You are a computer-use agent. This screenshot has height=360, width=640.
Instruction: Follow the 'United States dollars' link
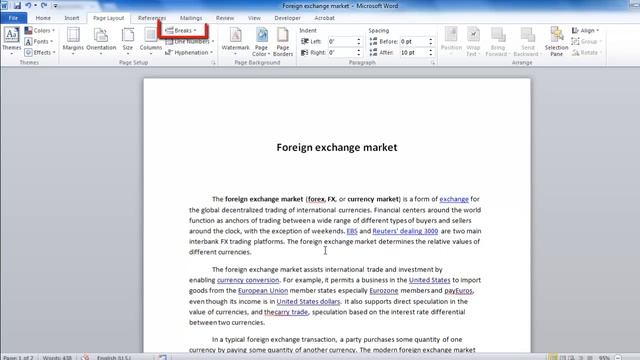(308, 302)
